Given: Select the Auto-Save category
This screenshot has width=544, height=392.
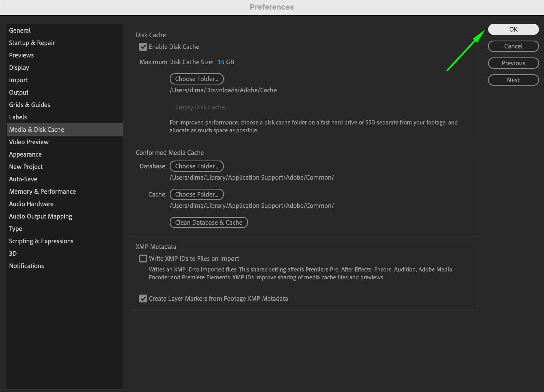Looking at the screenshot, I should point(23,179).
